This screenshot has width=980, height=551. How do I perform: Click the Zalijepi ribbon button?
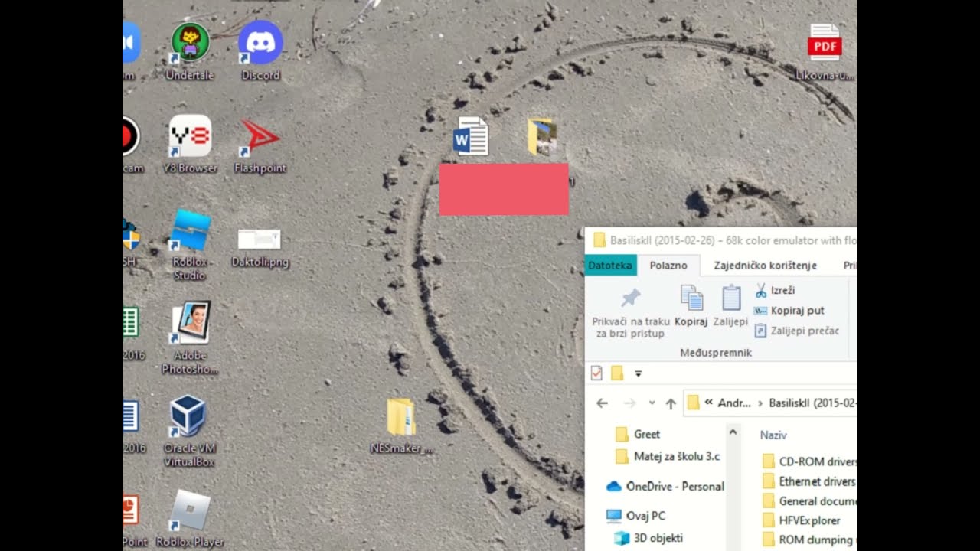730,306
